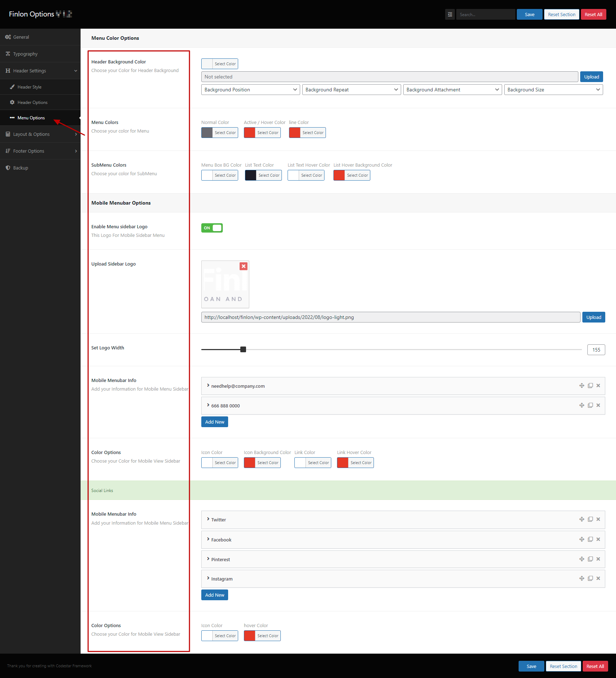Open the Background Position dropdown
The image size is (616, 678).
click(x=250, y=90)
